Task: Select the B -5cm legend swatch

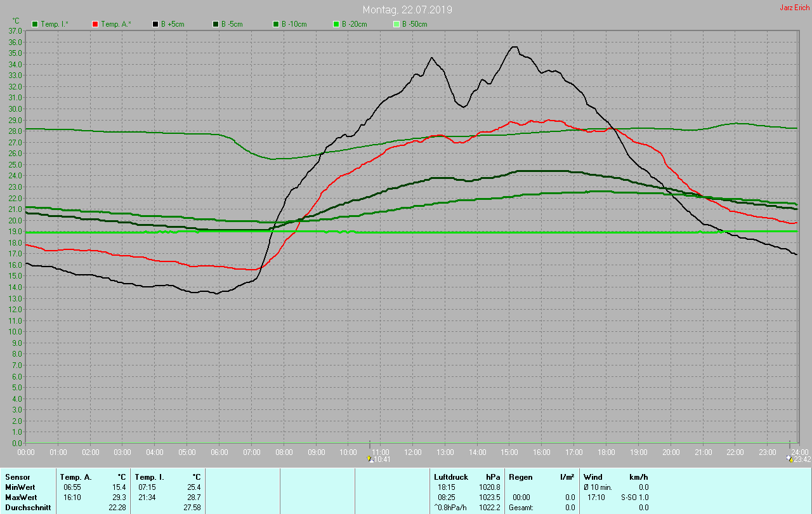Action: point(216,24)
